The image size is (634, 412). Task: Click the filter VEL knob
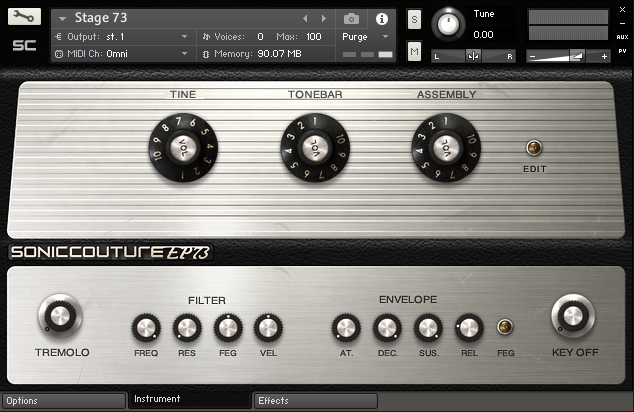click(268, 328)
